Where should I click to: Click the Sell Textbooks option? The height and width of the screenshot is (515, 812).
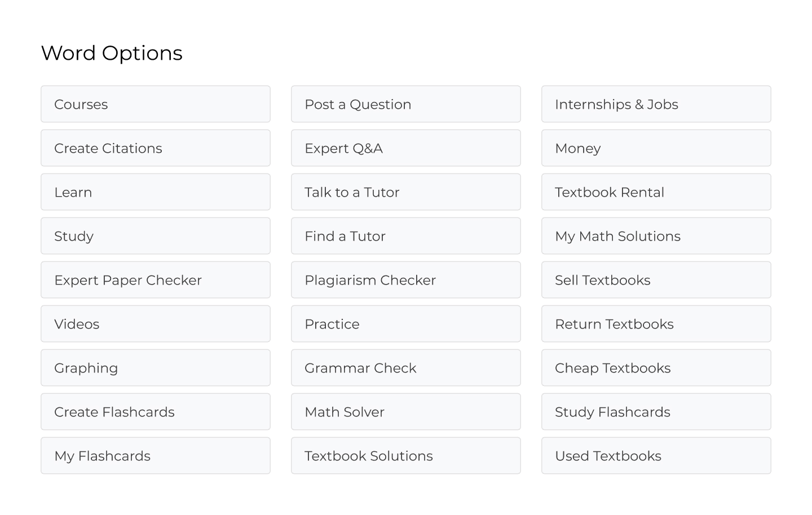pos(656,280)
